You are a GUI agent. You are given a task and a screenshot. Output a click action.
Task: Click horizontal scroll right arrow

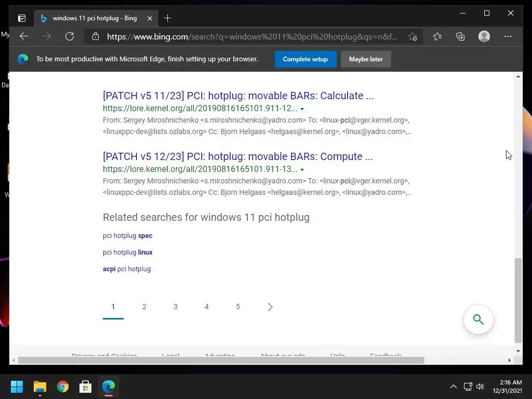[x=510, y=361]
